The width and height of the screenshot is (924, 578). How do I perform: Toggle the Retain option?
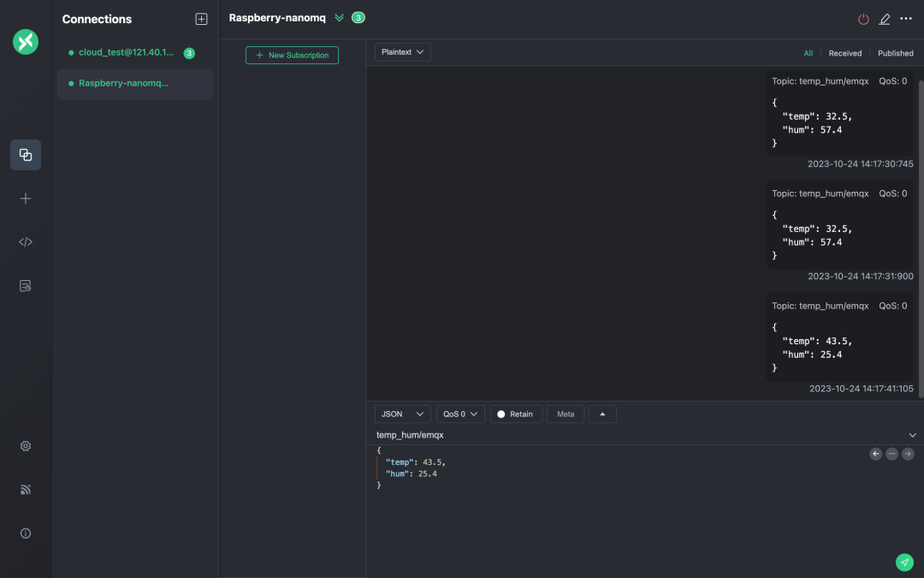(x=516, y=414)
